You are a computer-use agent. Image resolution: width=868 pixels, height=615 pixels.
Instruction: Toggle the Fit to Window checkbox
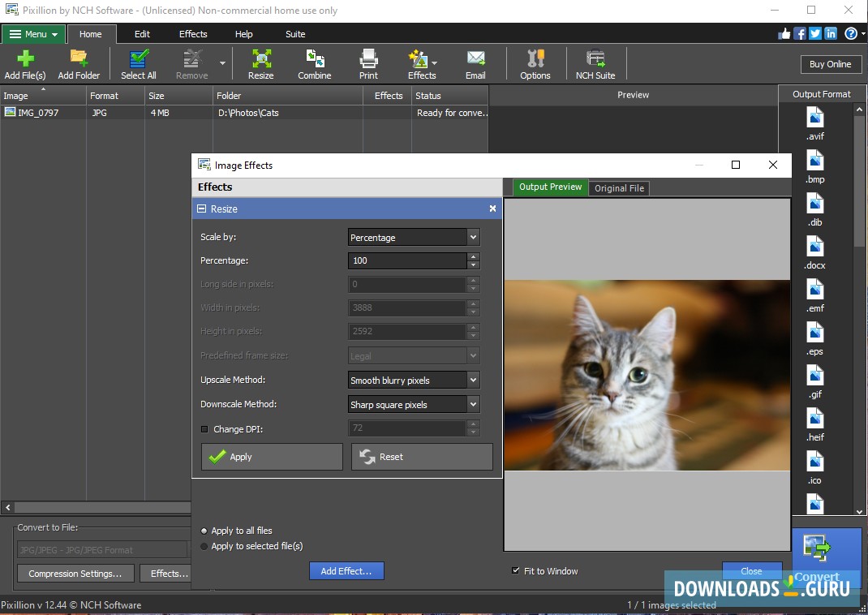[x=516, y=571]
